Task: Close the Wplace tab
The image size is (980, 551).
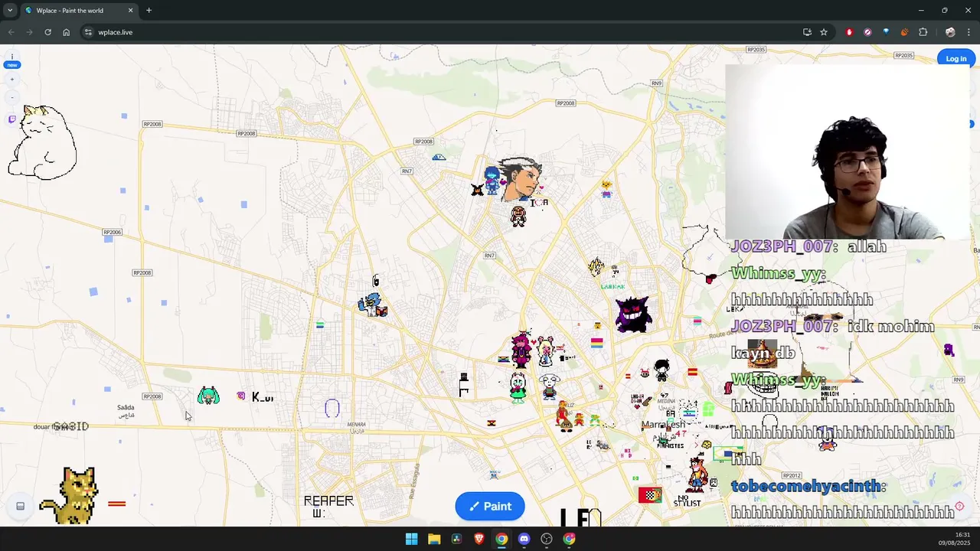Action: coord(130,10)
